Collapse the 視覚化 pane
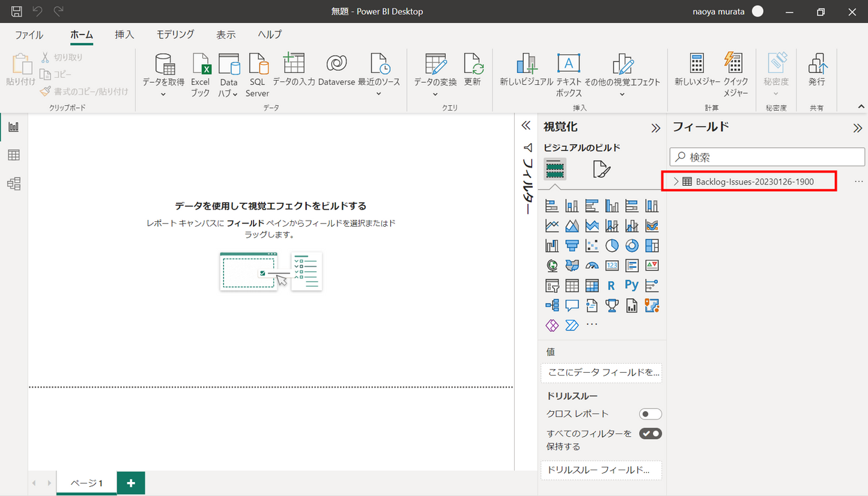Screen dimensions: 868x496 pyautogui.click(x=655, y=128)
